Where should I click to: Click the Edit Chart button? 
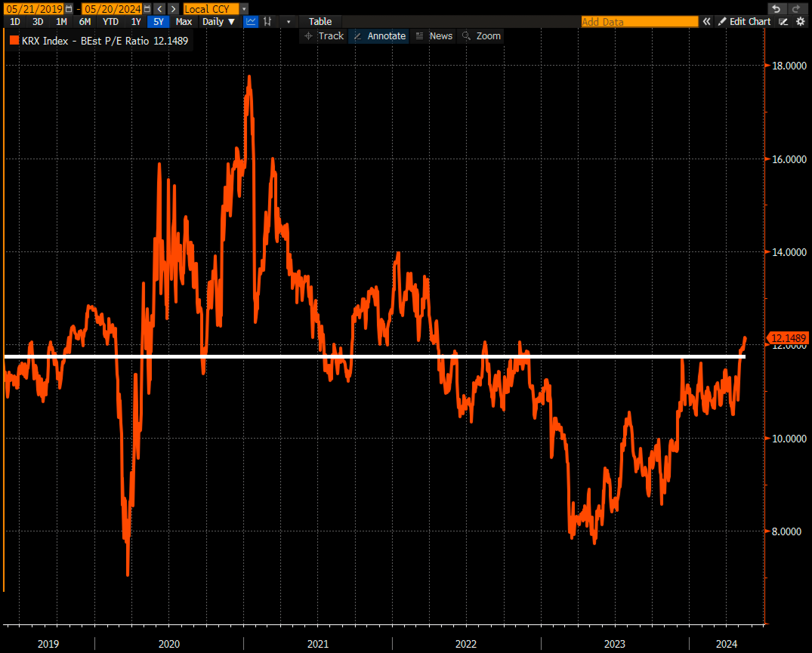pos(744,22)
